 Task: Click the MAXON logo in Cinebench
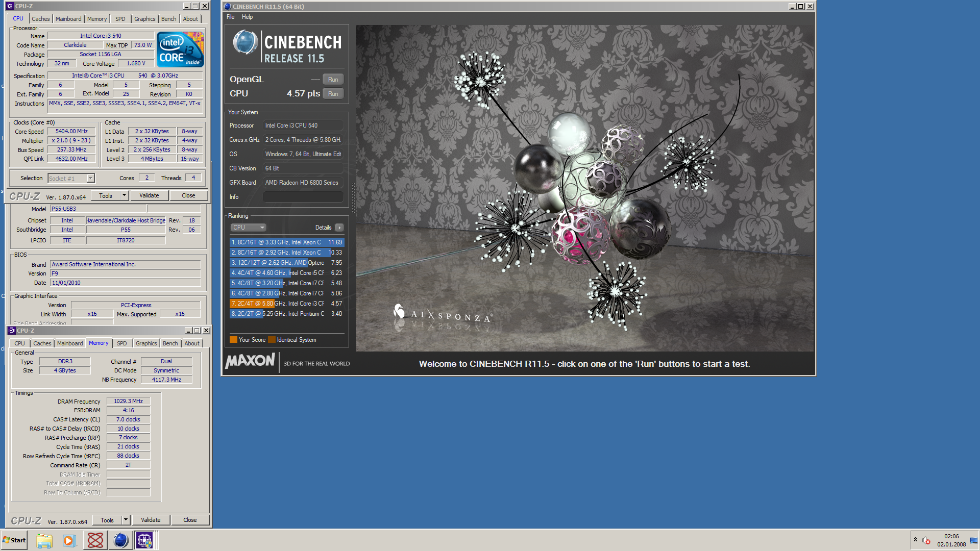(250, 361)
